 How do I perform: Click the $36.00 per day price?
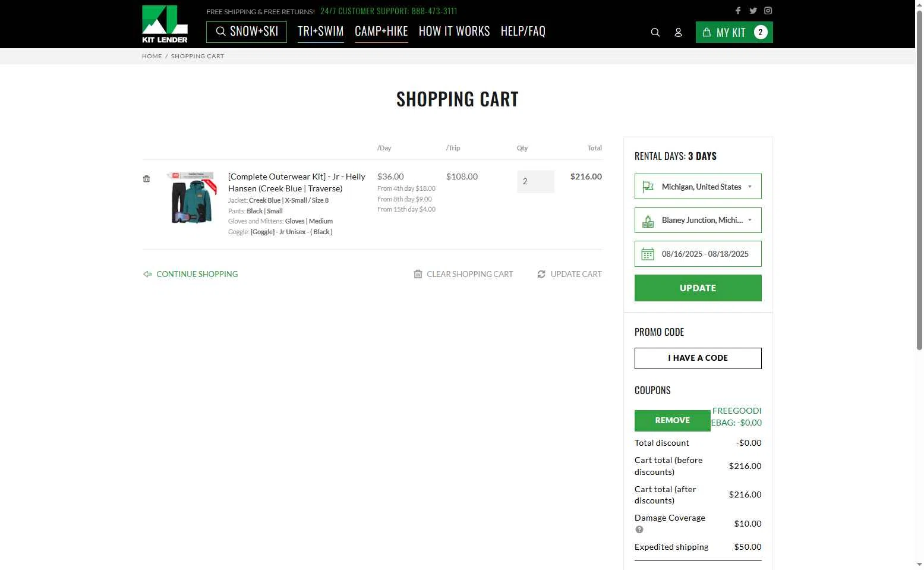coord(390,177)
